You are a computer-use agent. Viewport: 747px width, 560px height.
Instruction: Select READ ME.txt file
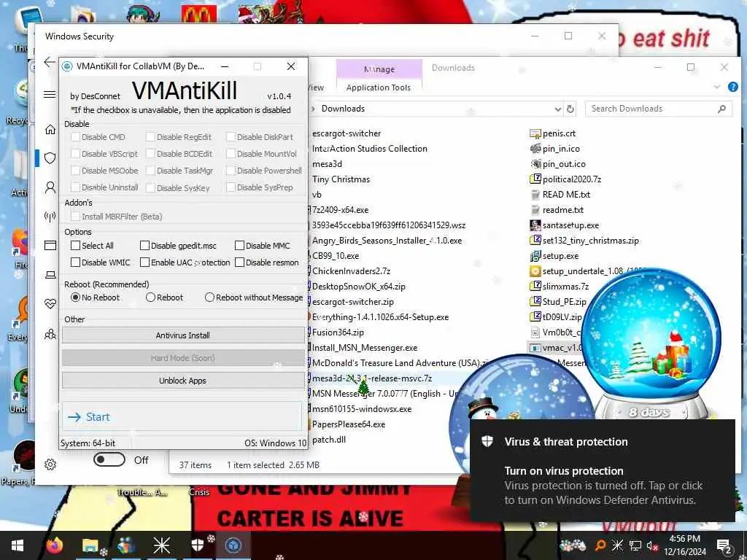560,194
